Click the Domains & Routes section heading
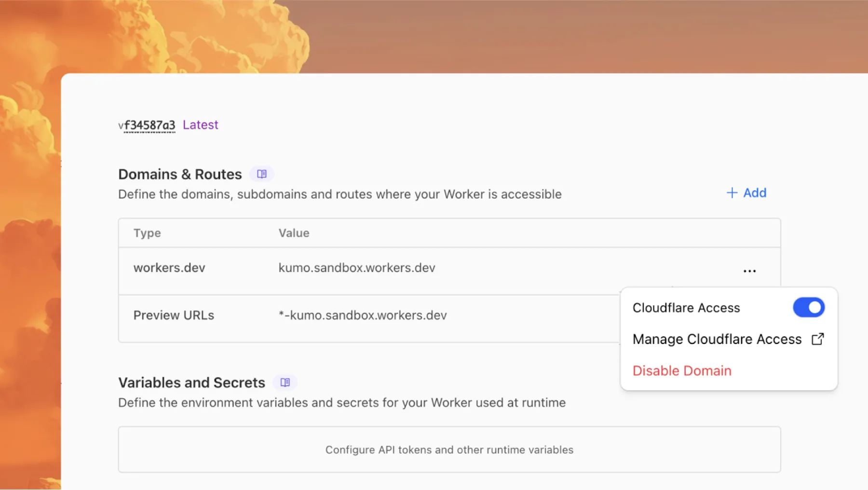 pos(180,174)
